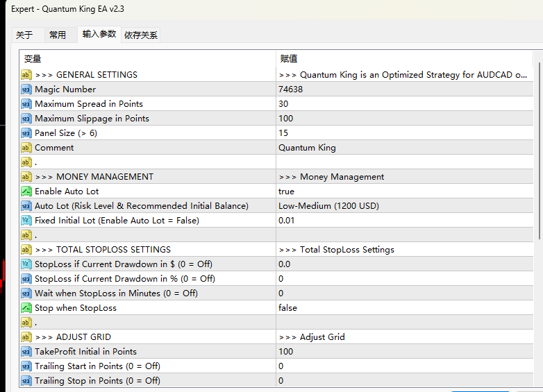Click the icon beside Stop when StopLoss
543x392 pixels.
click(26, 308)
